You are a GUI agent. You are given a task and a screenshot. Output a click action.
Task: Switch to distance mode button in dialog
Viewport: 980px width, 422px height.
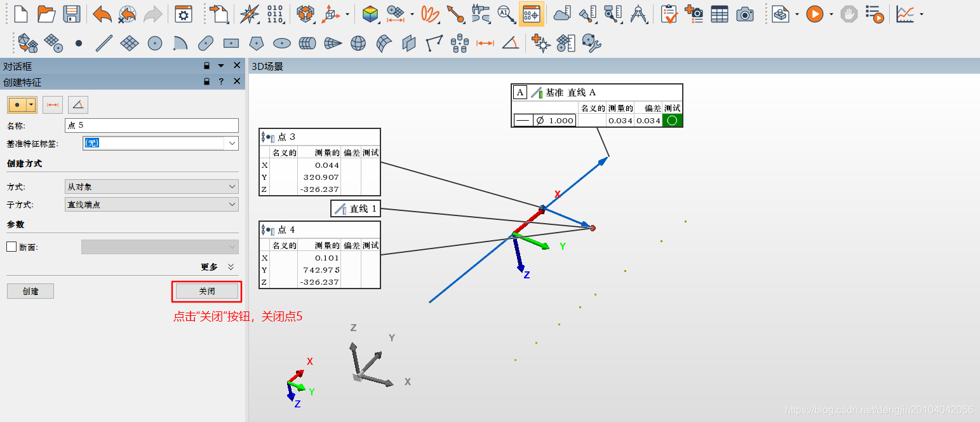[53, 105]
